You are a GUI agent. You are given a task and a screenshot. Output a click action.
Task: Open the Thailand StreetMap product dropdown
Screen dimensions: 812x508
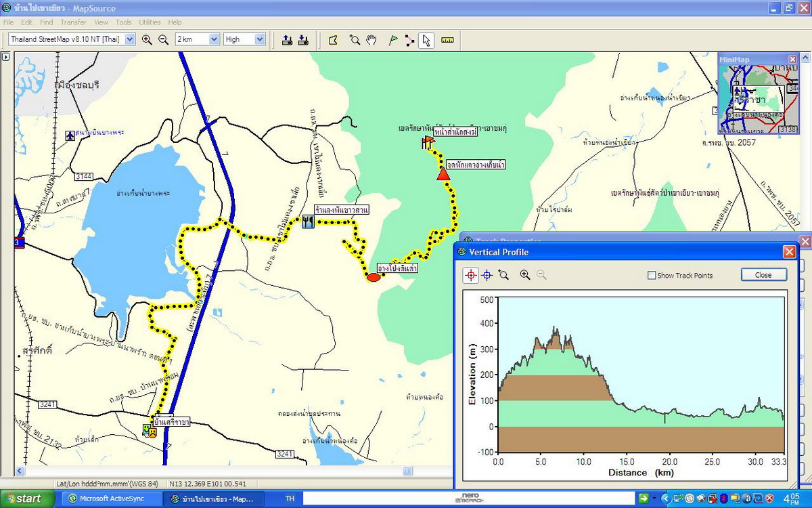pyautogui.click(x=130, y=39)
